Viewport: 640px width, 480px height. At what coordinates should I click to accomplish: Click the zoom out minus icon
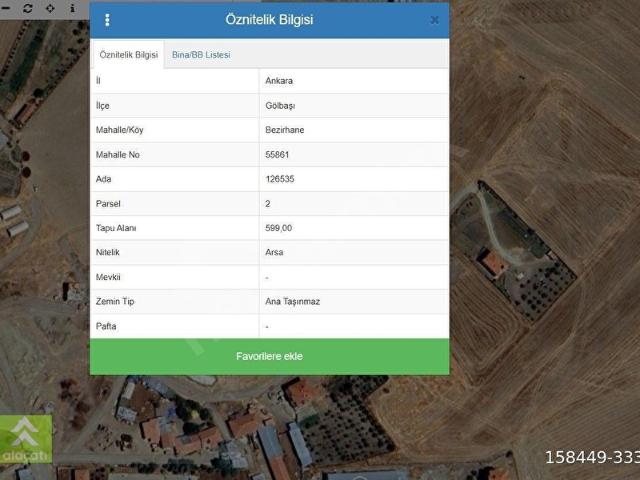(x=6, y=8)
